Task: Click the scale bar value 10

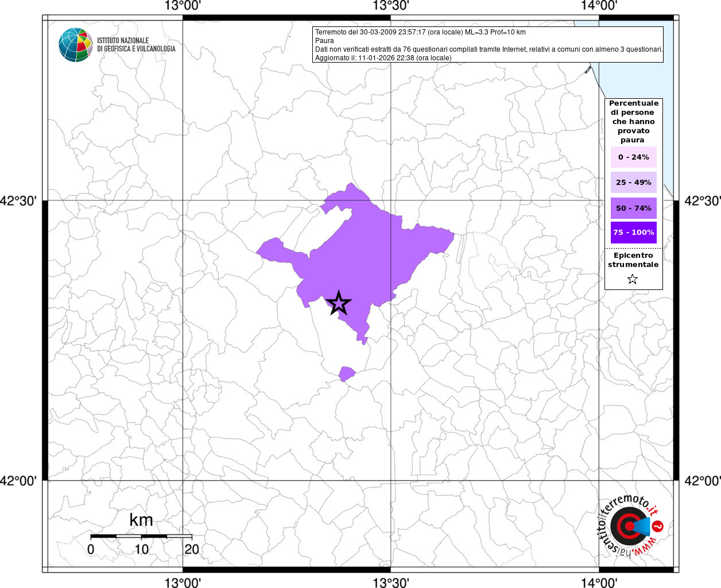Action: [141, 549]
